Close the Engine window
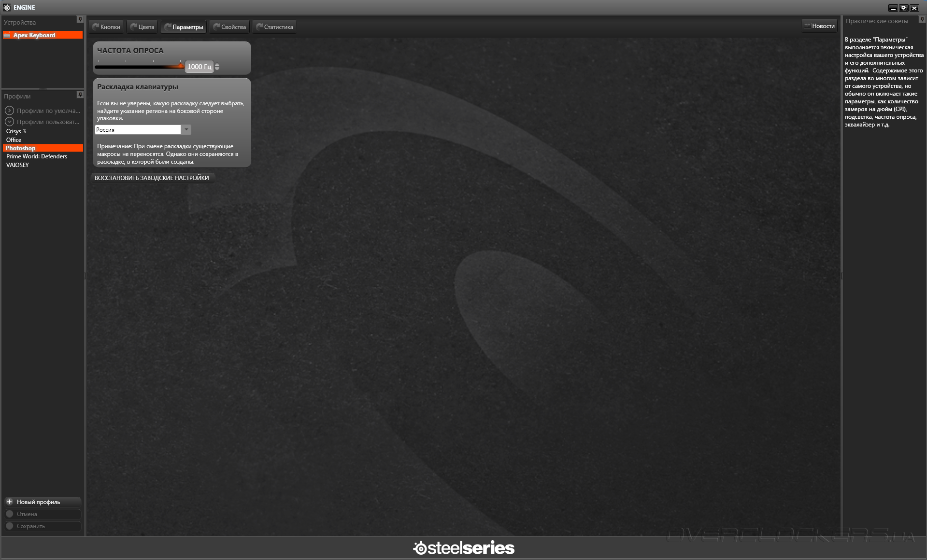 tap(914, 8)
